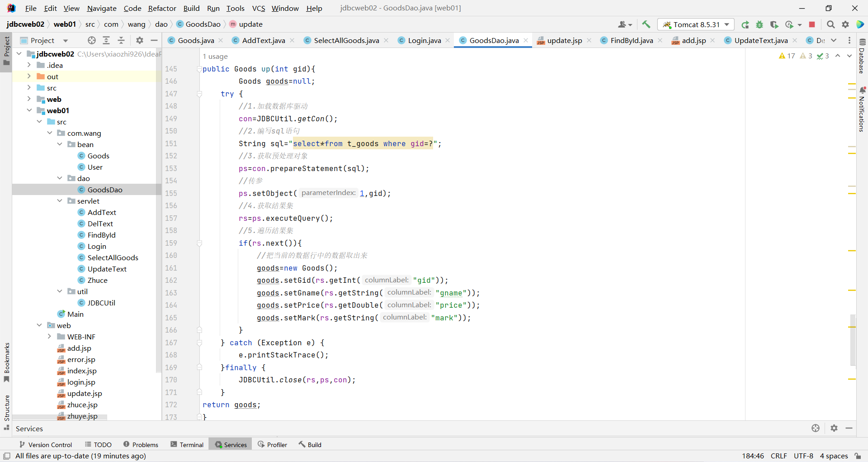Open editor tabs more options menu
The width and height of the screenshot is (868, 462).
(849, 40)
